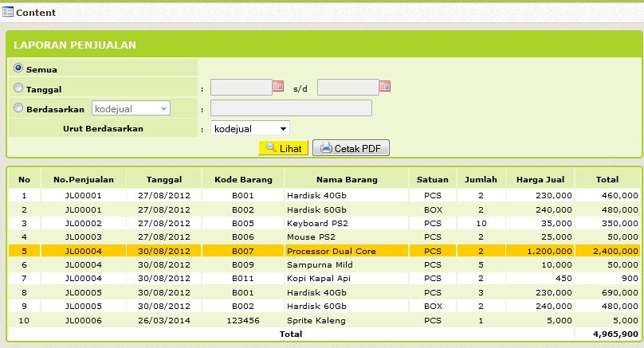Screen dimensions: 644x348
Task: Click the 26/03/2014 date cell
Action: 164,320
